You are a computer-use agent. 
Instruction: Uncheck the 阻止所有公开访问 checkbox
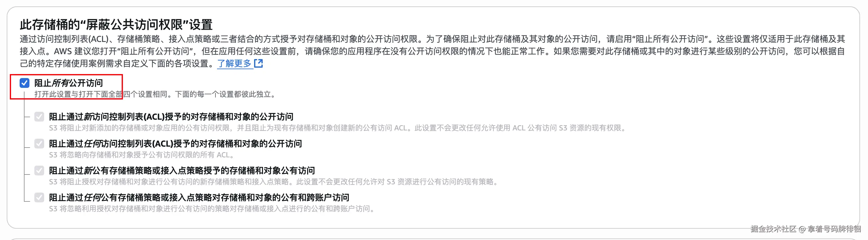(x=25, y=83)
